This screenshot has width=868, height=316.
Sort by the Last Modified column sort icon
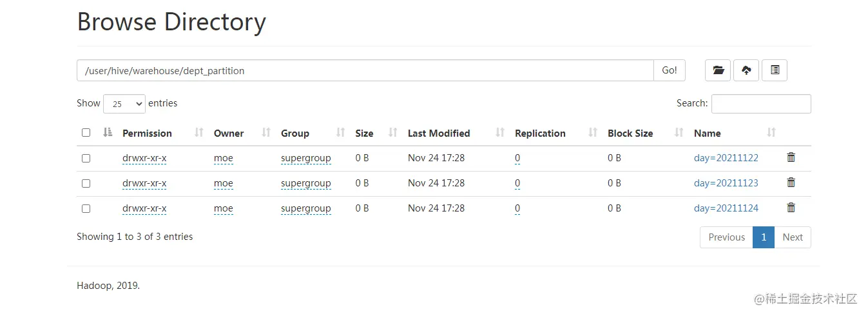pos(500,133)
